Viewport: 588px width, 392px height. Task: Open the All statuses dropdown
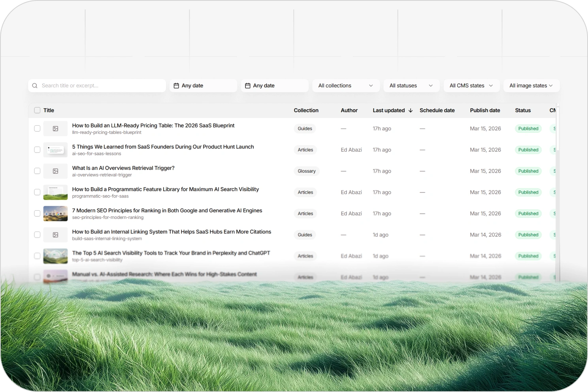pos(411,85)
